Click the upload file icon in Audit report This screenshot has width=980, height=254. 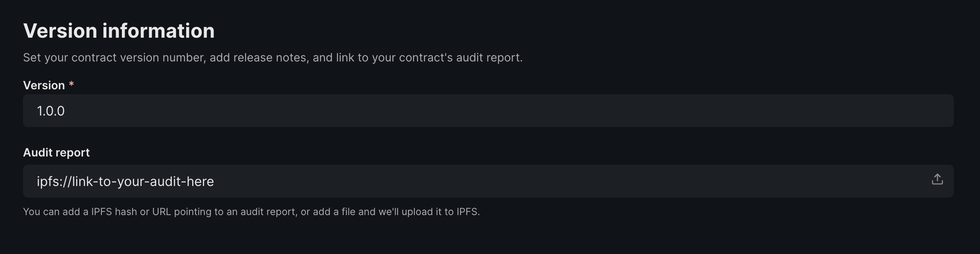click(x=937, y=179)
